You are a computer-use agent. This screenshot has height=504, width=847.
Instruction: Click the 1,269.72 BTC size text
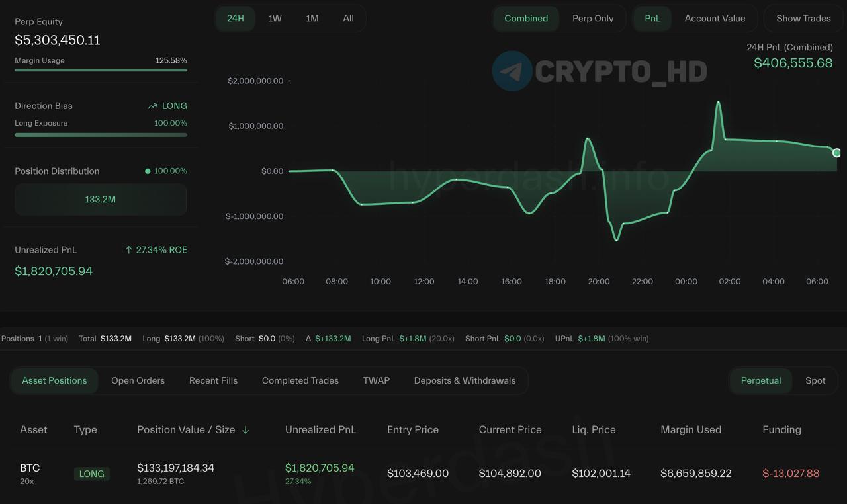[160, 482]
